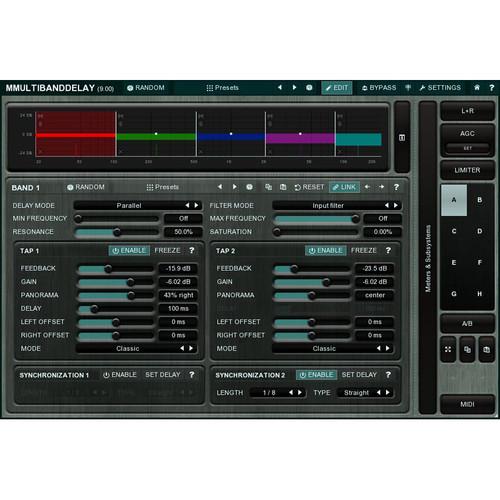This screenshot has width=500, height=500.
Task: Click next arrow of Delay Mode selector
Action: pos(197,205)
